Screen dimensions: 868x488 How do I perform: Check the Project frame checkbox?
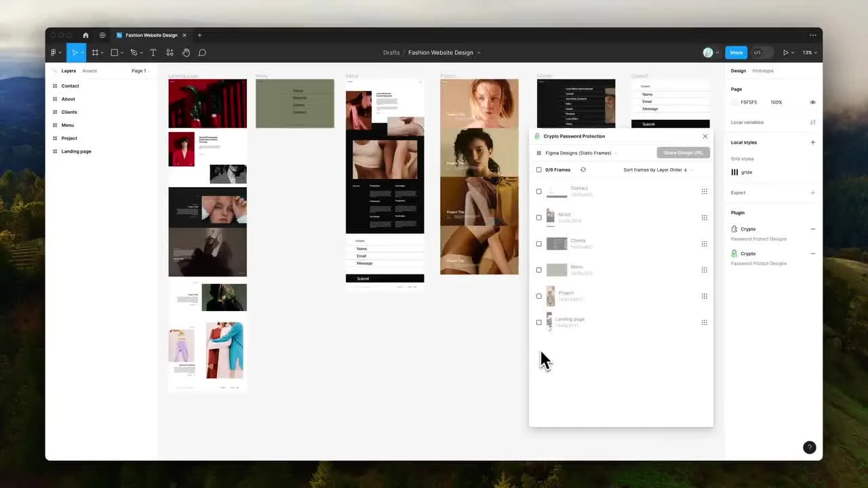[x=539, y=296]
